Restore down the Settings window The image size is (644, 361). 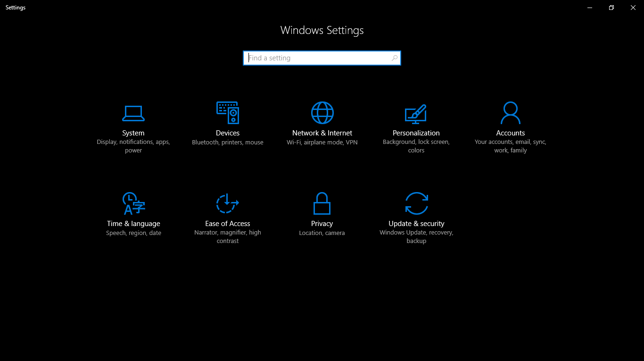[611, 8]
